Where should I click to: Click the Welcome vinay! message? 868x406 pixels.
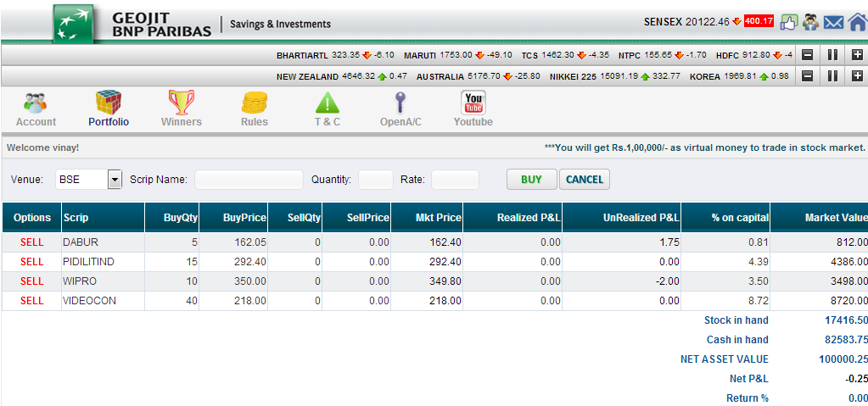coord(42,147)
